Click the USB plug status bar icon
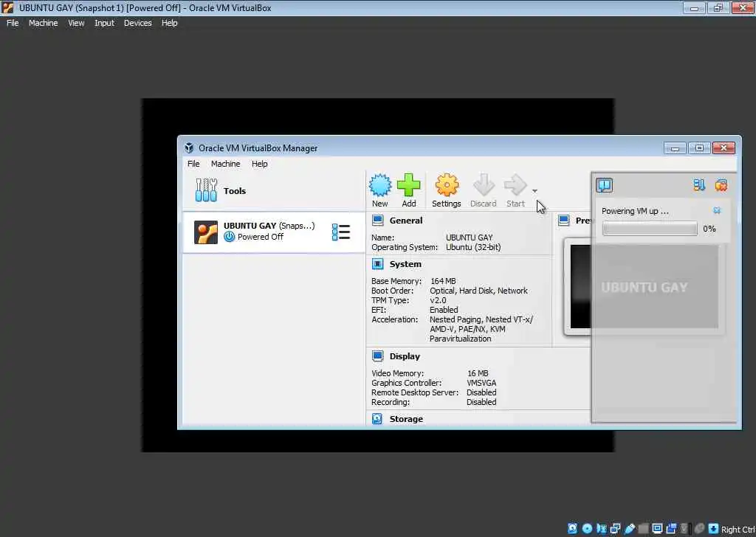Image resolution: width=756 pixels, height=537 pixels. [630, 529]
